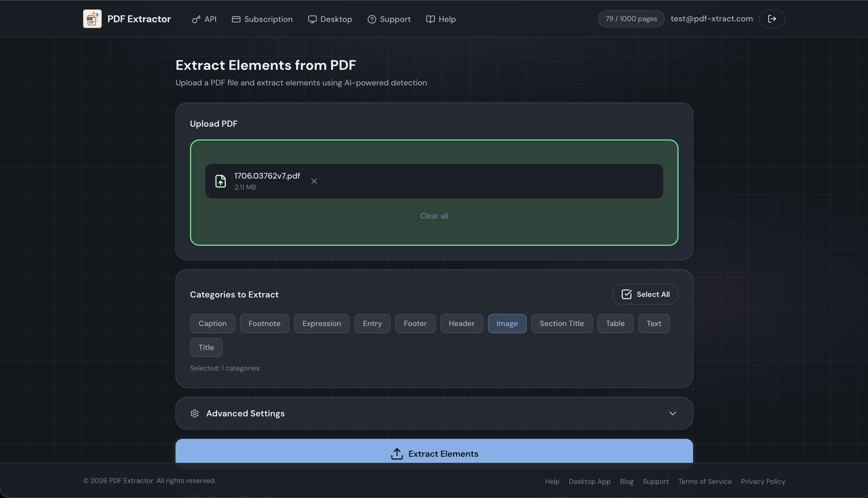Screen dimensions: 868x498
Task: Toggle the Footer category
Action: [x=415, y=323]
